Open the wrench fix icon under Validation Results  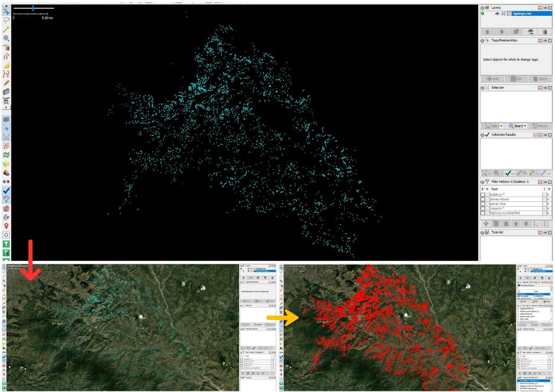point(521,172)
